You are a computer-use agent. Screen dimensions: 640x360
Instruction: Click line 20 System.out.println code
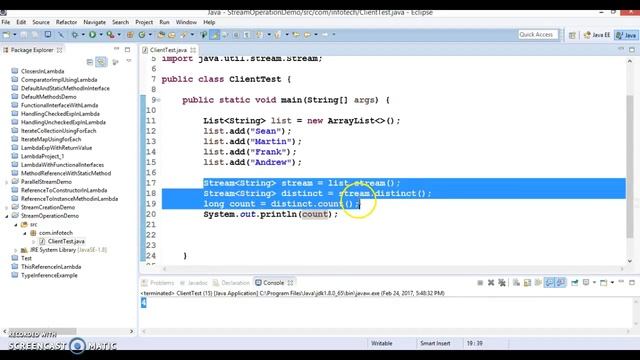(271, 214)
